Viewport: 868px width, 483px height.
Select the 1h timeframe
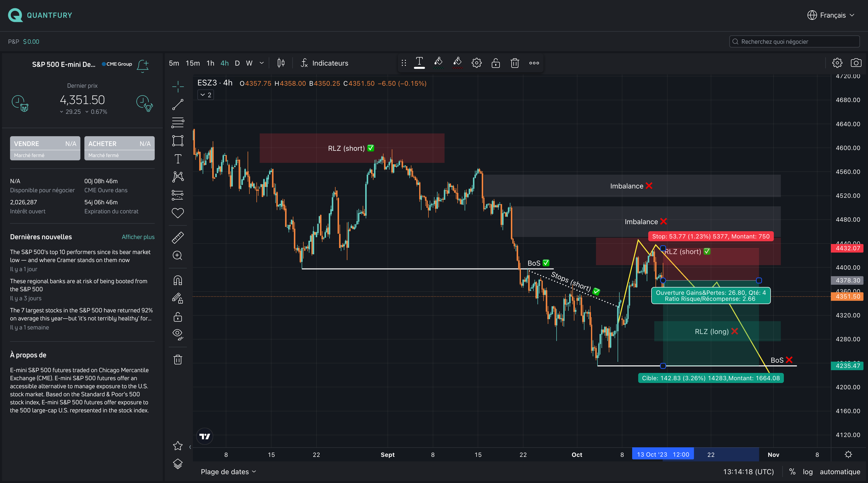coord(210,63)
